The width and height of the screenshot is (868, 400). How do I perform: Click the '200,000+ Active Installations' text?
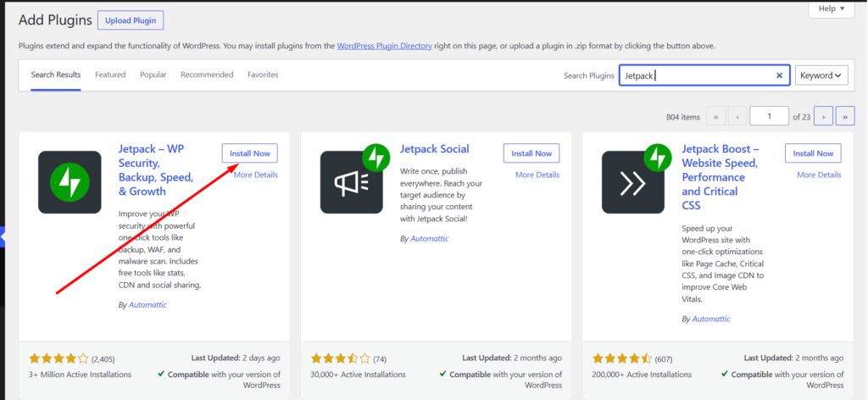point(642,375)
